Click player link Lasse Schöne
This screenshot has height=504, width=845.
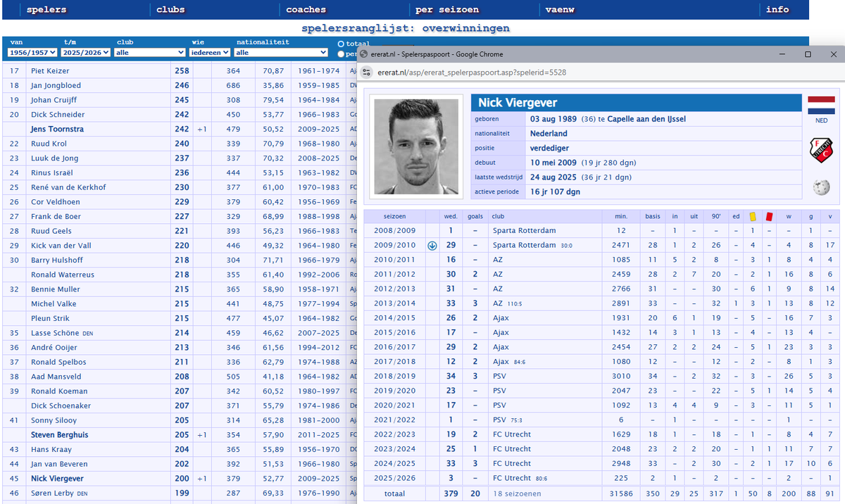point(55,333)
